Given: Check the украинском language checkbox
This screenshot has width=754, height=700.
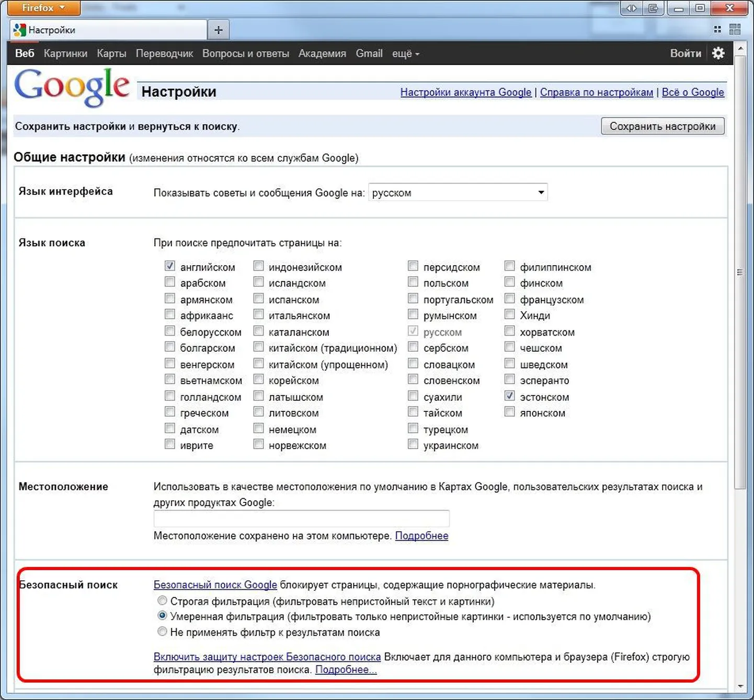Looking at the screenshot, I should [413, 444].
